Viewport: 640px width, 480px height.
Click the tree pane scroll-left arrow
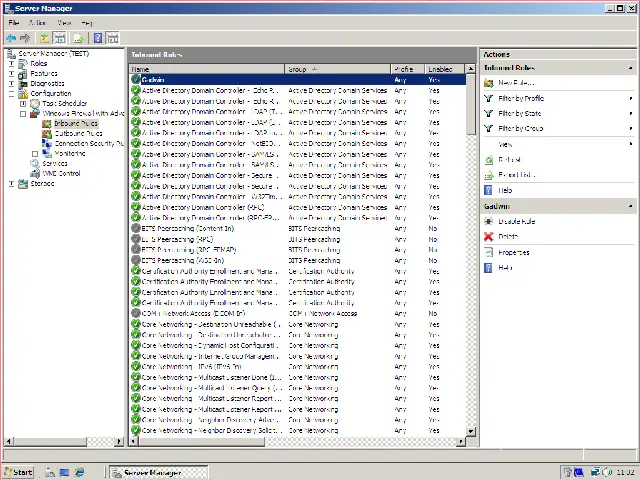tap(8, 441)
